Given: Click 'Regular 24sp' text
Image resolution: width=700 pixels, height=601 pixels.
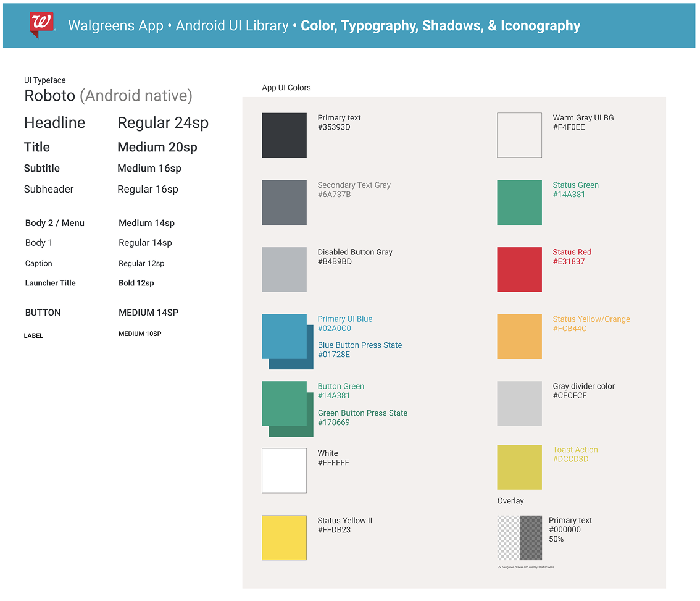Looking at the screenshot, I should point(163,123).
